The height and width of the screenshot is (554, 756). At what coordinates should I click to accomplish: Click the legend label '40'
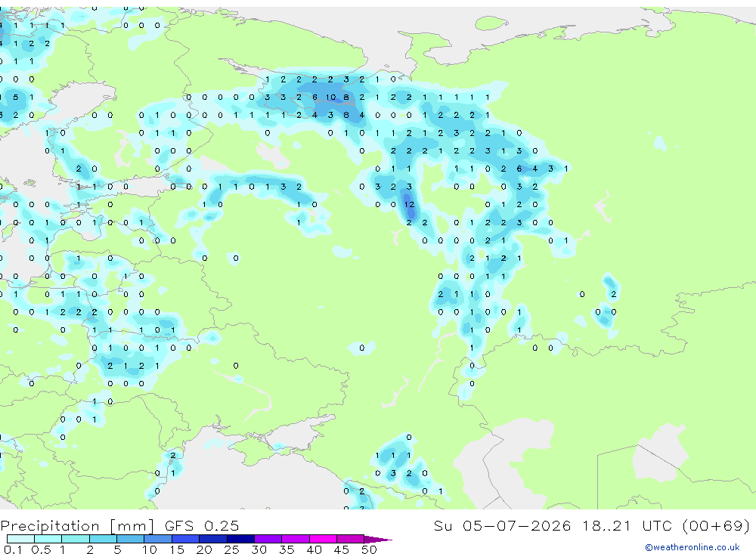tap(314, 549)
